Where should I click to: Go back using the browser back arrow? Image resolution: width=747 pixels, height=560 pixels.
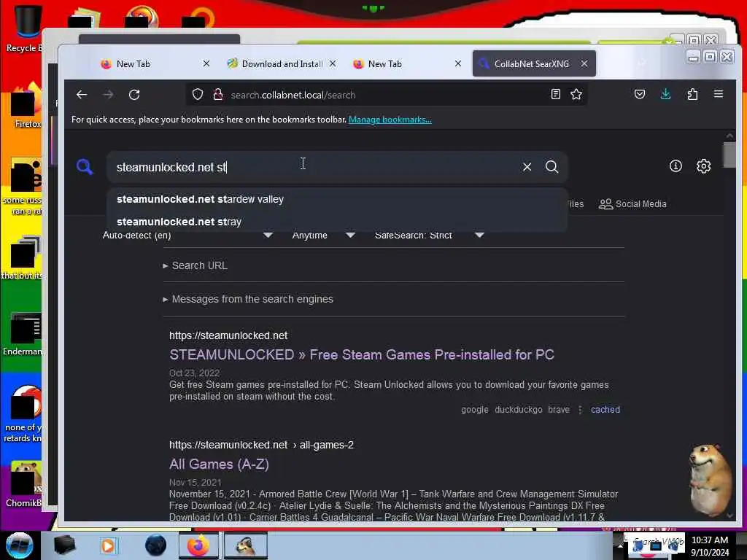coord(82,95)
